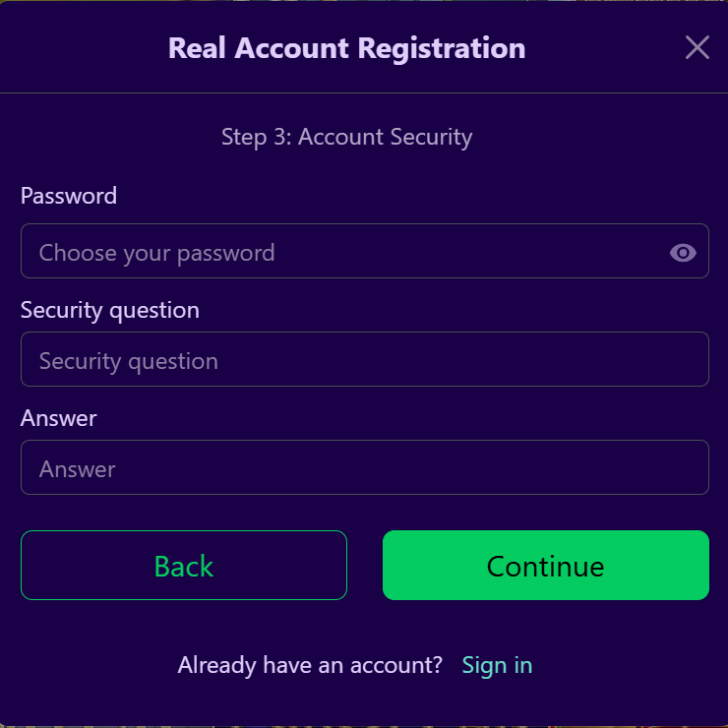Show typed password using the eye icon
Screen dimensions: 728x728
pos(683,253)
